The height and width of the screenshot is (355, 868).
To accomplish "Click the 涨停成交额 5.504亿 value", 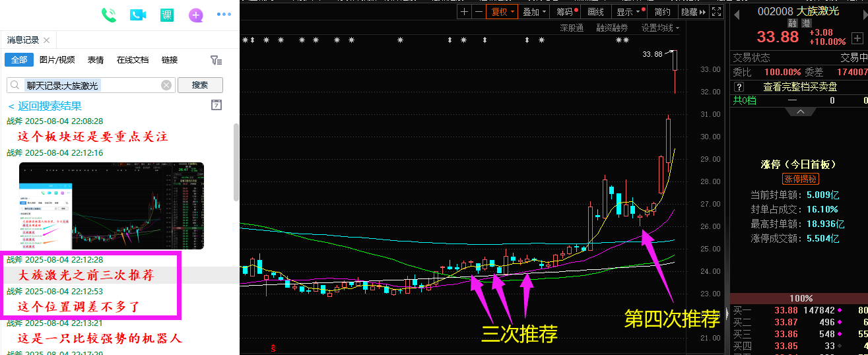I will (822, 238).
